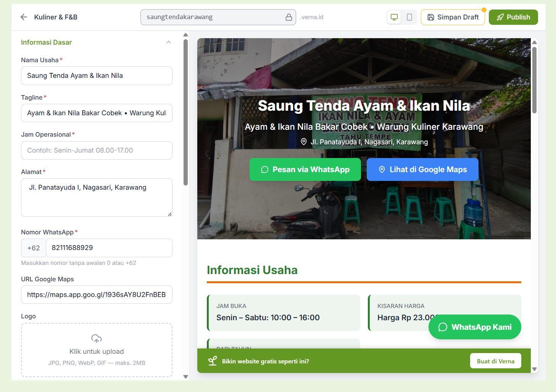The image size is (556, 392).
Task: Click the hero title Saung Tenda Ayam
Action: coord(364,106)
